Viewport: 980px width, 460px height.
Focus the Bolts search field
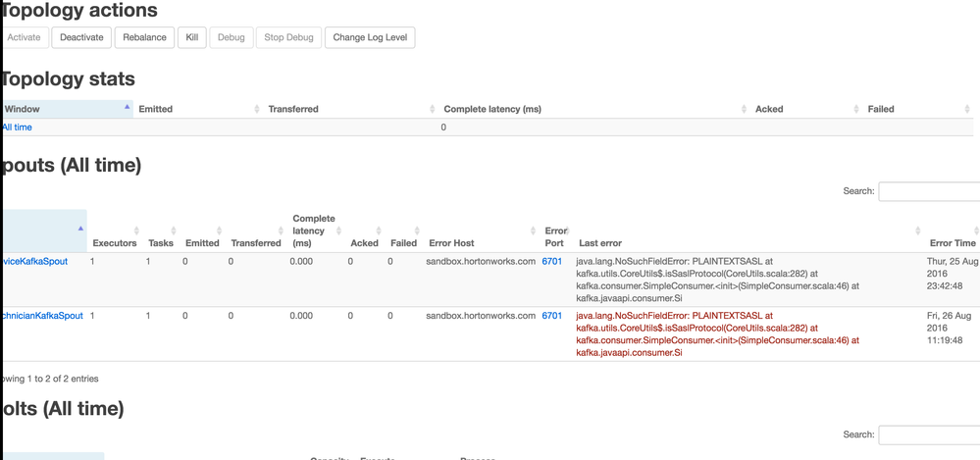pos(928,434)
